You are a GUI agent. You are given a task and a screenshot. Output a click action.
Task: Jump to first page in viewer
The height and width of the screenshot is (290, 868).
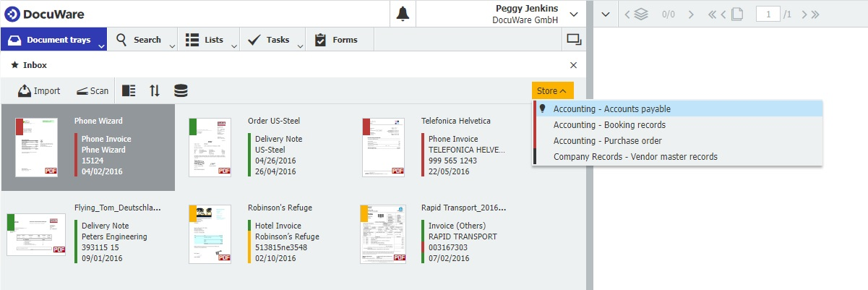tap(712, 14)
